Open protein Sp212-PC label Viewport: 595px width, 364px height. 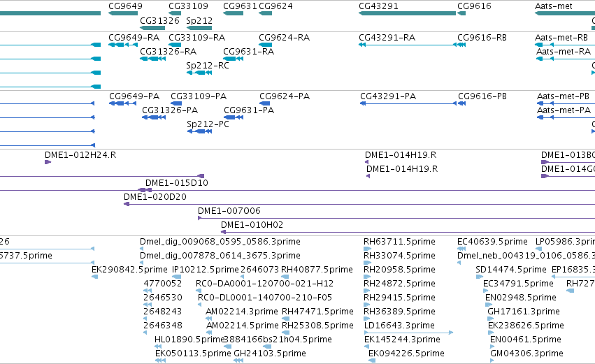pyautogui.click(x=208, y=124)
